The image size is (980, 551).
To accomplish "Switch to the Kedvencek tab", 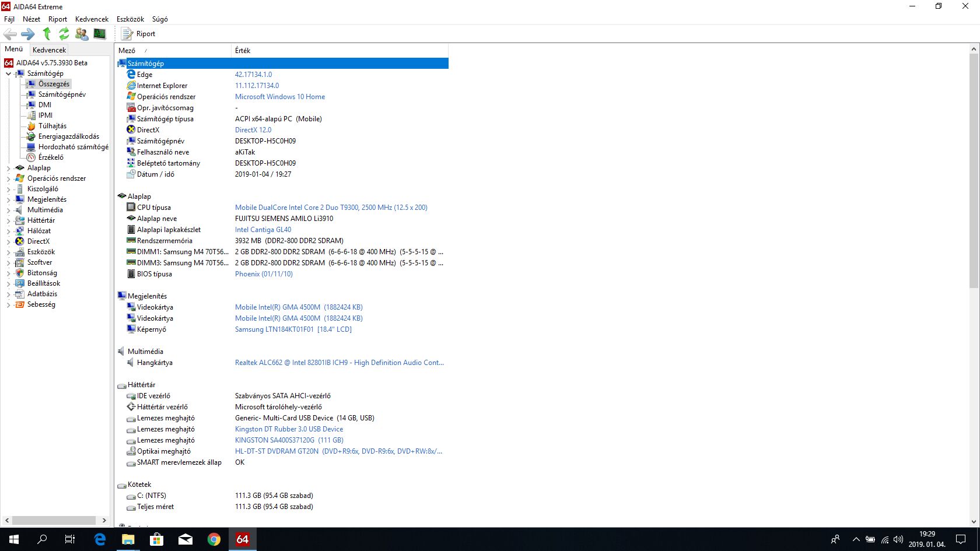I will 49,50.
